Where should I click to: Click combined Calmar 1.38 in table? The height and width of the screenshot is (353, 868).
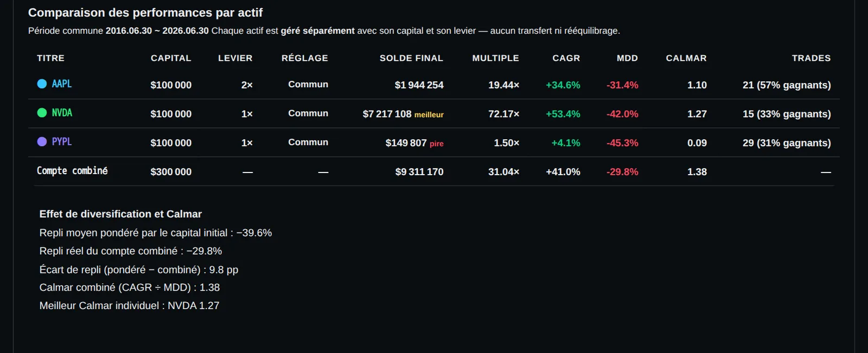click(697, 172)
